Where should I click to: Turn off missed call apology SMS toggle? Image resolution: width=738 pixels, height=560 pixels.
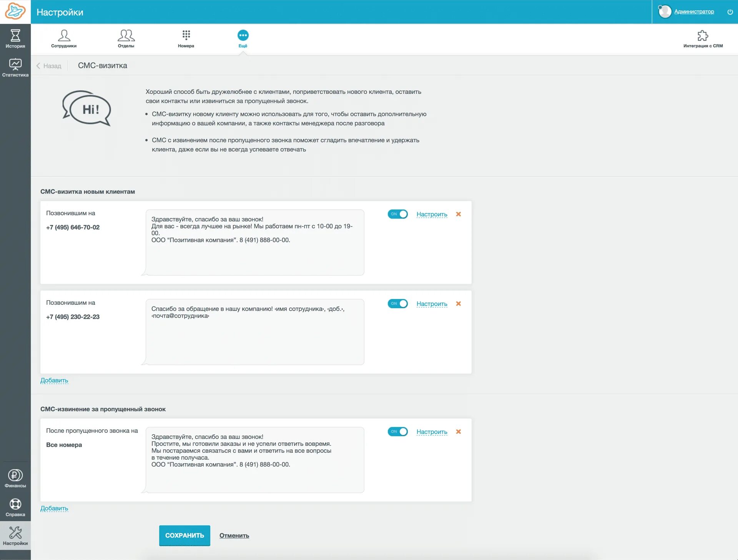click(397, 432)
